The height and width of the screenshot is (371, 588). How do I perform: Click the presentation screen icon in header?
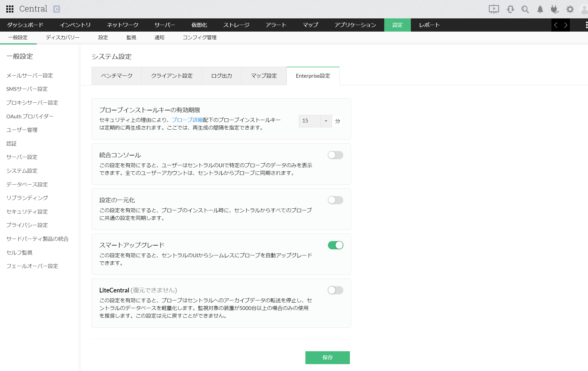click(x=494, y=9)
